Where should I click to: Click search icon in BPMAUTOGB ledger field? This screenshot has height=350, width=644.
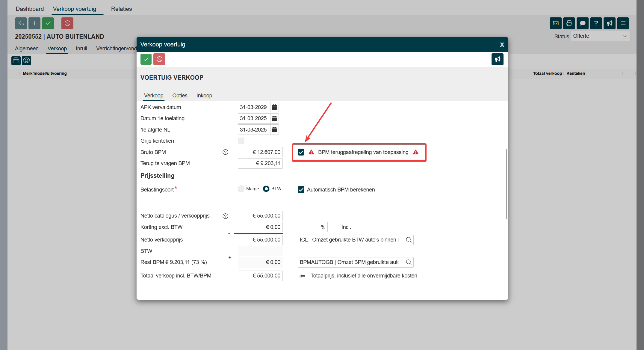pyautogui.click(x=409, y=262)
